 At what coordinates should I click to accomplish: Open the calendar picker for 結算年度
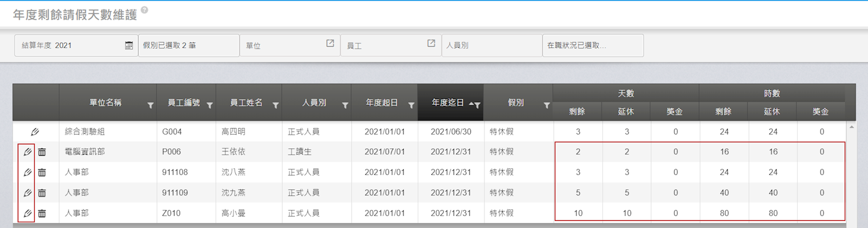coord(128,46)
